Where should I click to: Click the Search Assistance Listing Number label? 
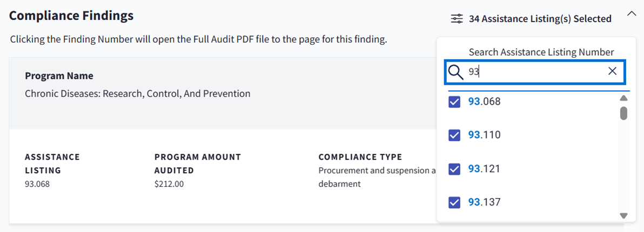(541, 52)
